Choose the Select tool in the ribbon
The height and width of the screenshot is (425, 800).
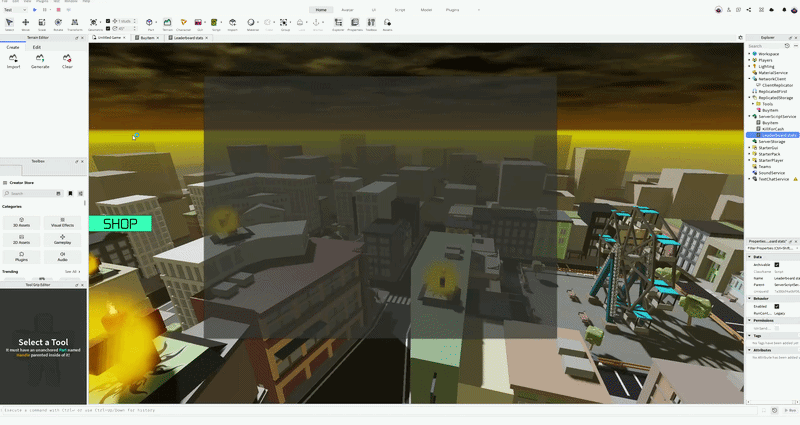pyautogui.click(x=9, y=24)
